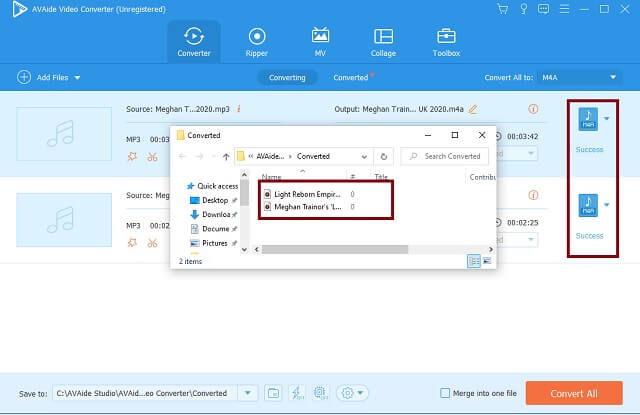The height and width of the screenshot is (415, 640).
Task: Open the output folder icon beside the save path
Action: tap(273, 393)
